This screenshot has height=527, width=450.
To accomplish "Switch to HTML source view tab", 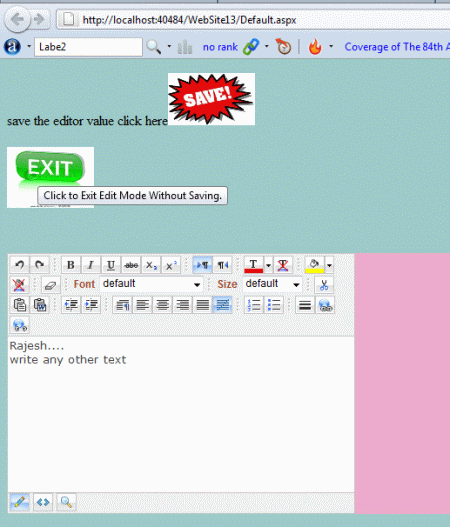I will 43,502.
